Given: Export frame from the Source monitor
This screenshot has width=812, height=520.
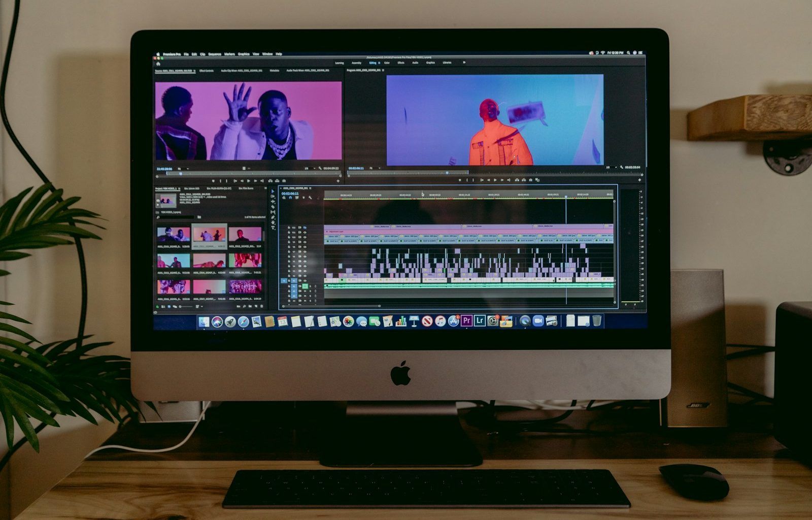Looking at the screenshot, I should [x=284, y=181].
